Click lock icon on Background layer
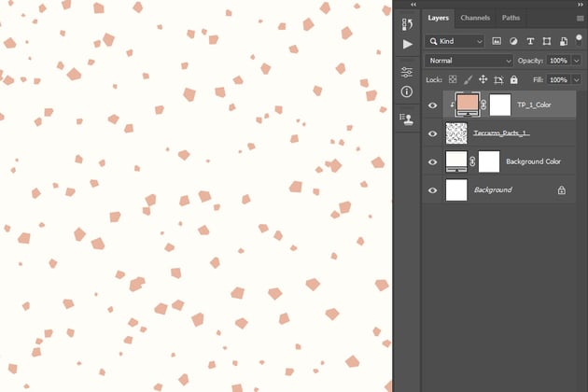588x392 pixels. click(561, 190)
